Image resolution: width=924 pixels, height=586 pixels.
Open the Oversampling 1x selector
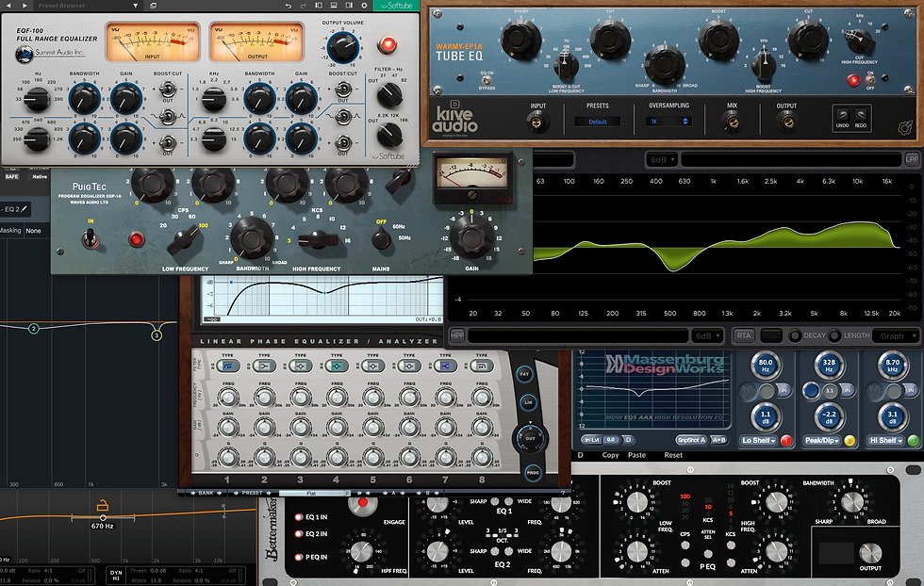[668, 122]
